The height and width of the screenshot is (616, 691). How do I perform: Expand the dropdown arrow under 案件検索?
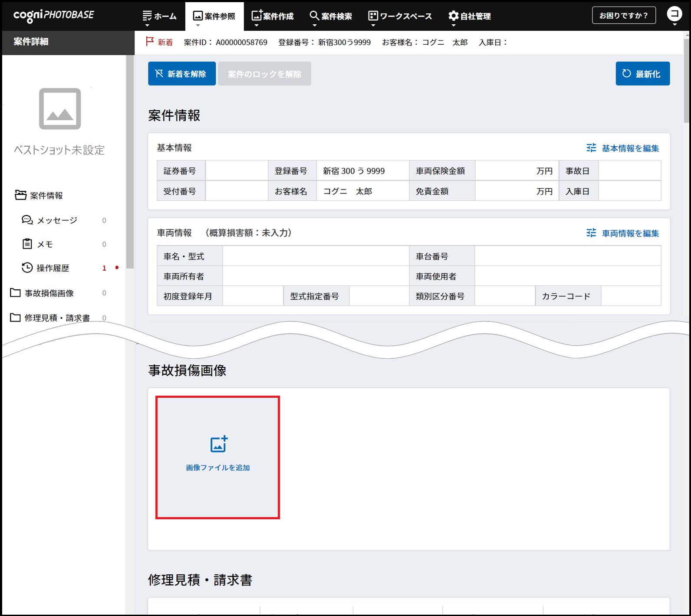[314, 25]
